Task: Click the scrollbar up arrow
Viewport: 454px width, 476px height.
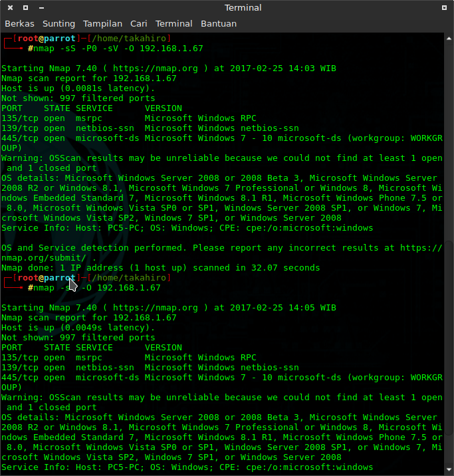Action: click(x=449, y=39)
